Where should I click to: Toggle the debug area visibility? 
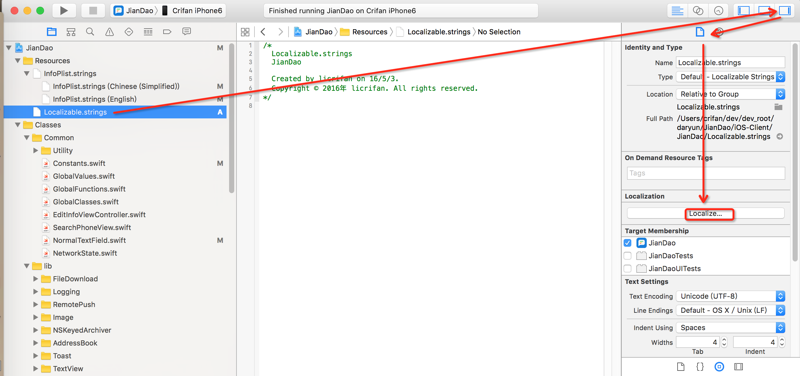[x=764, y=11]
